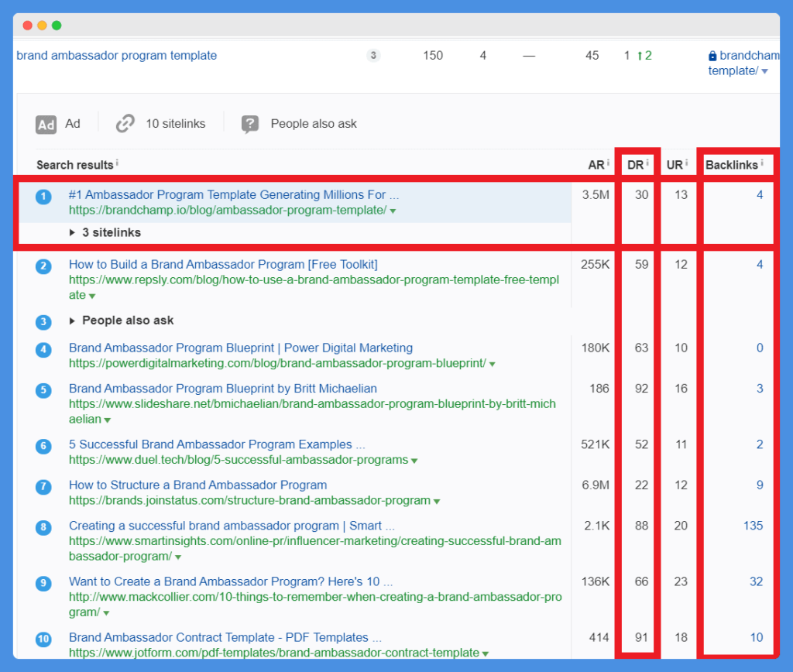The height and width of the screenshot is (672, 793).
Task: Open Blueprint by Britt Michaelian result
Action: [x=223, y=389]
